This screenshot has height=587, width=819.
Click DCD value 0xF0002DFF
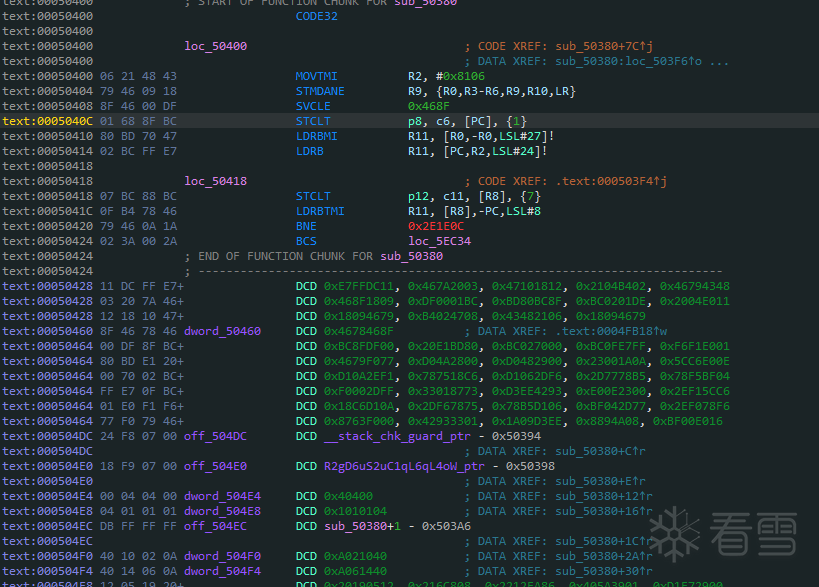(359, 391)
